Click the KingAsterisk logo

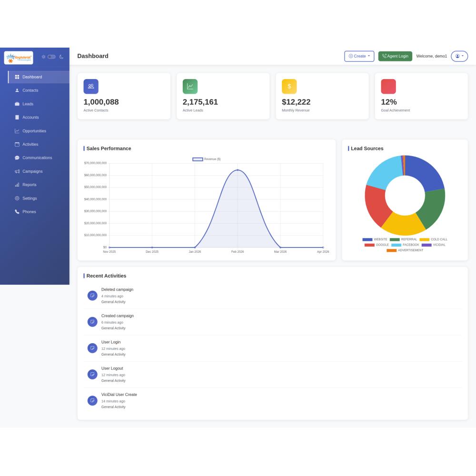click(x=19, y=58)
